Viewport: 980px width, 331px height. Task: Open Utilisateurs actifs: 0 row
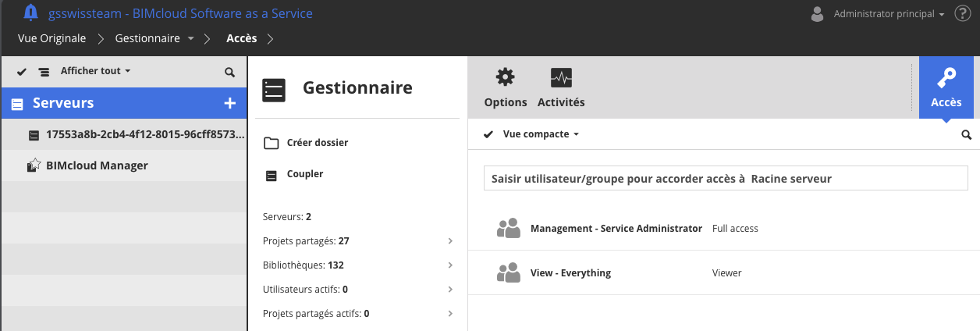click(x=359, y=290)
